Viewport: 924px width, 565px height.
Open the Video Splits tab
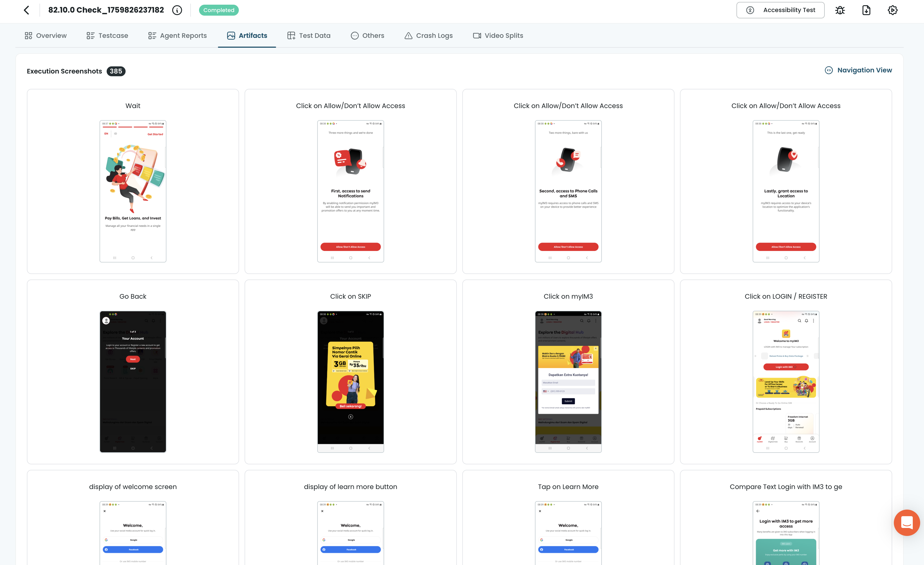tap(498, 36)
